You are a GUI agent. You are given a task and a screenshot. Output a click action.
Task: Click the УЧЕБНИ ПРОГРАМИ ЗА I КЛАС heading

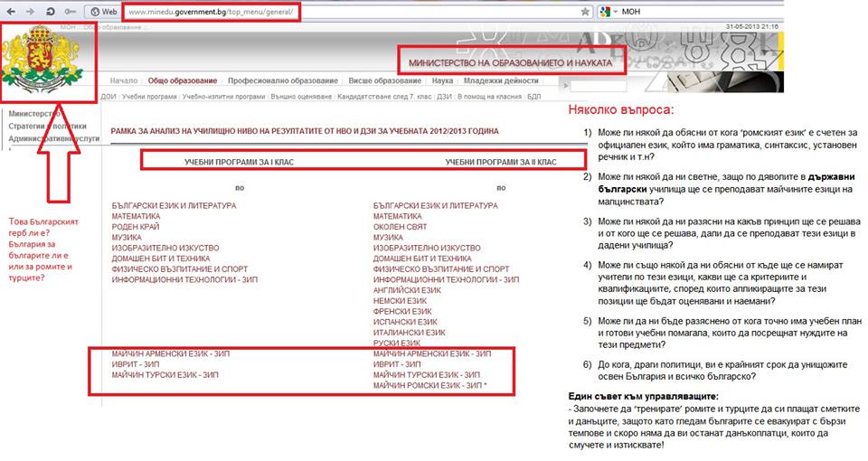[x=239, y=163]
